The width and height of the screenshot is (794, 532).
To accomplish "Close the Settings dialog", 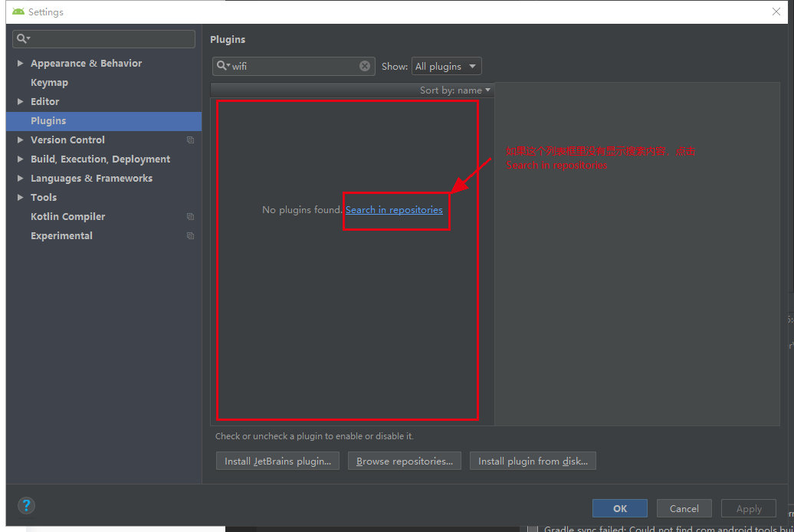I will click(776, 11).
